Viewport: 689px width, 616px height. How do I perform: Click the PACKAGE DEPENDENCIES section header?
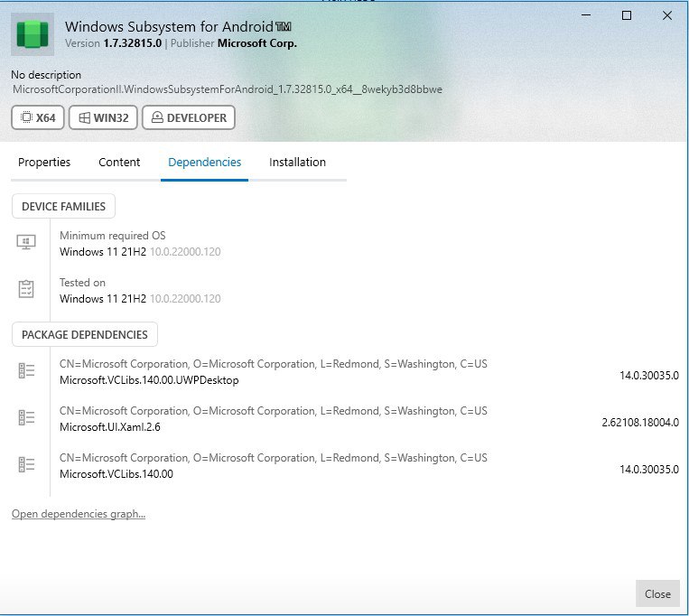(85, 334)
